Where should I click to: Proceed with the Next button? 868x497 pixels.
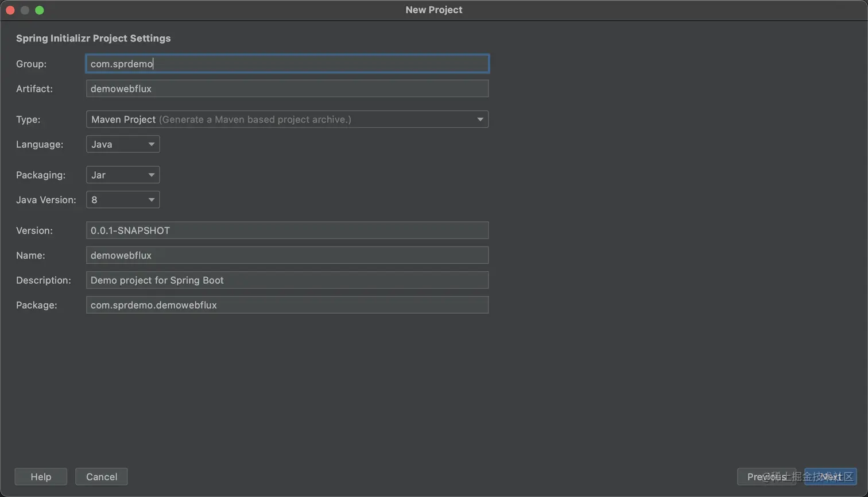coord(831,477)
